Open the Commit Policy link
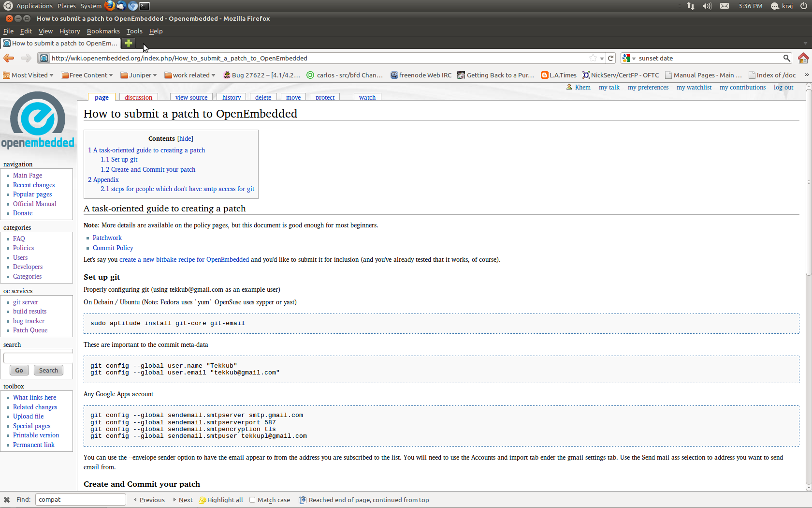The image size is (812, 508). (x=113, y=248)
